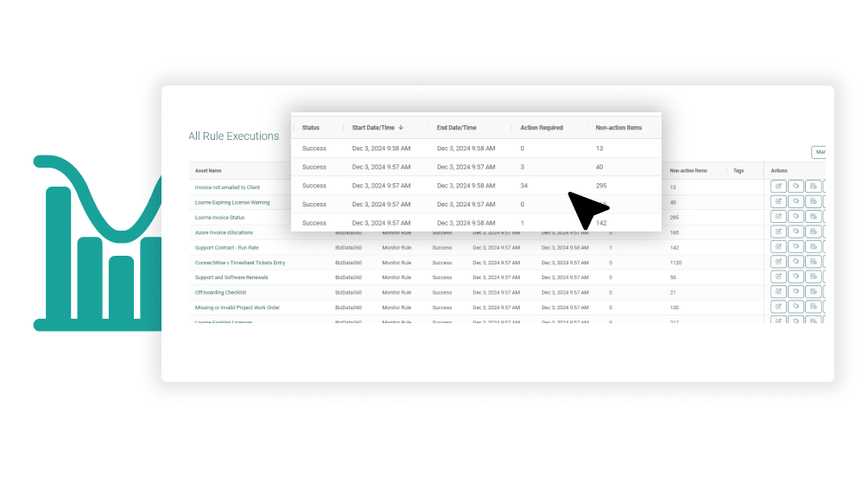
Task: Open Invoice not emailed to Client asset
Action: 227,187
